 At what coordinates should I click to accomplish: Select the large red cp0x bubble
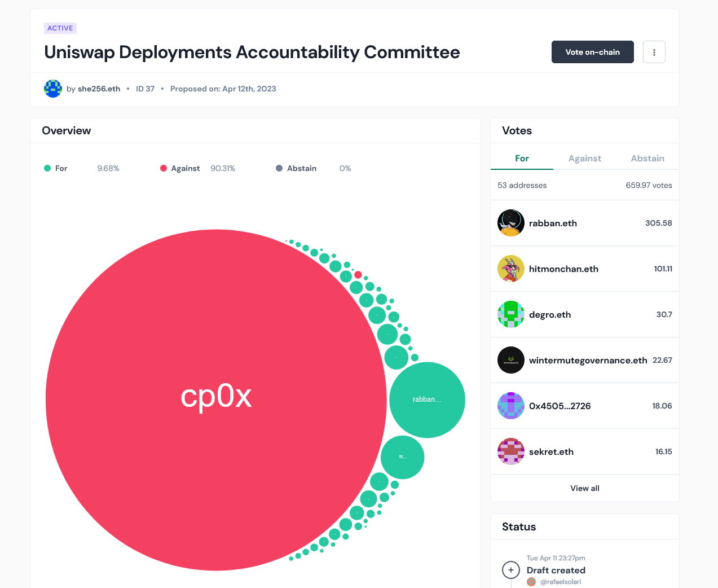click(x=216, y=400)
